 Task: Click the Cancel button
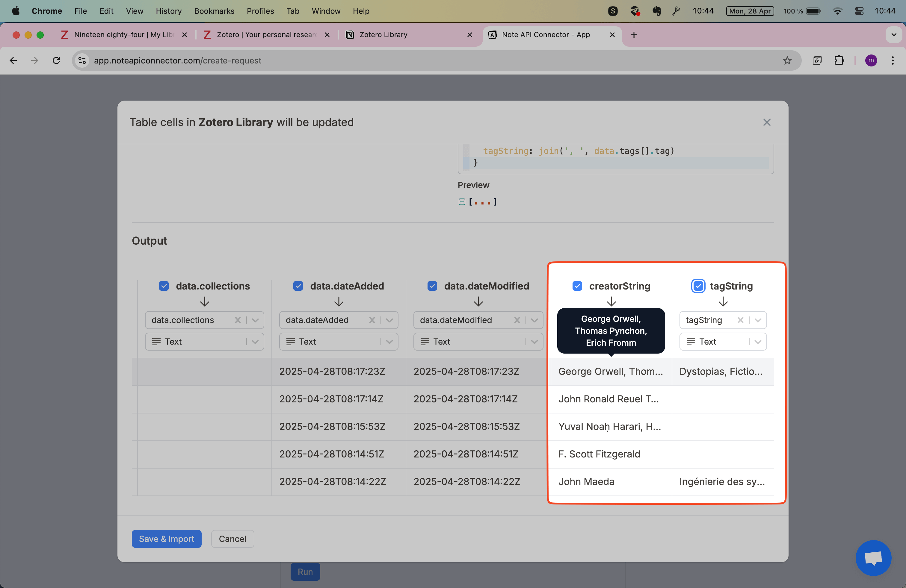point(232,539)
